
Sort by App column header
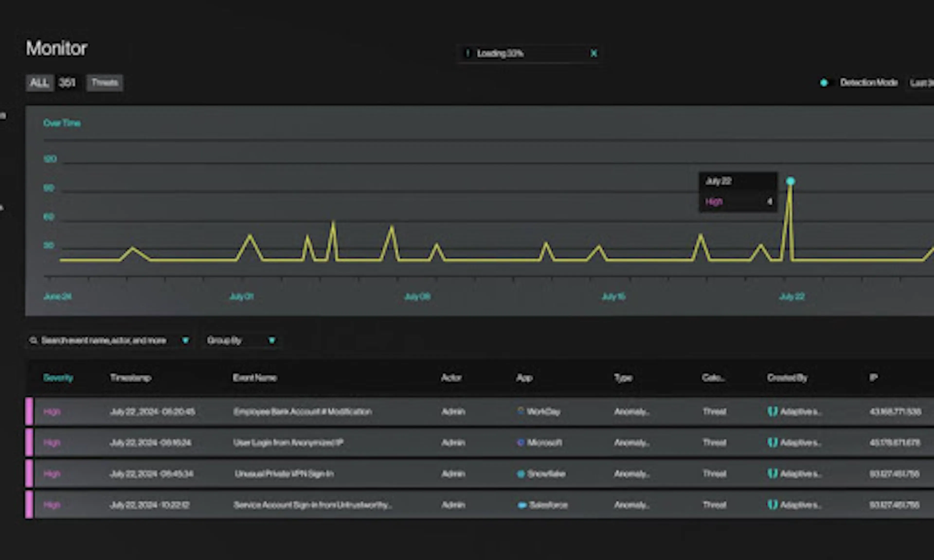524,378
